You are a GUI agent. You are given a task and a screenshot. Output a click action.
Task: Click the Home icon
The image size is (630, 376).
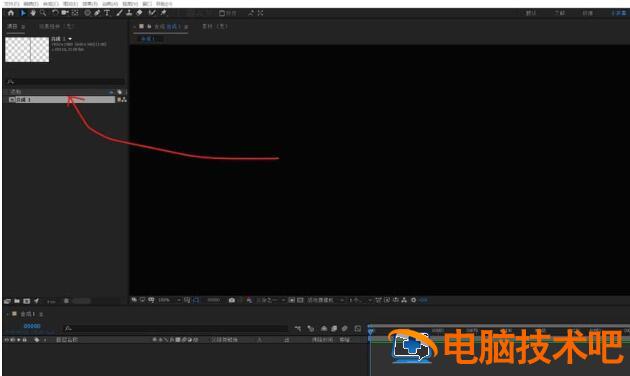[11, 13]
